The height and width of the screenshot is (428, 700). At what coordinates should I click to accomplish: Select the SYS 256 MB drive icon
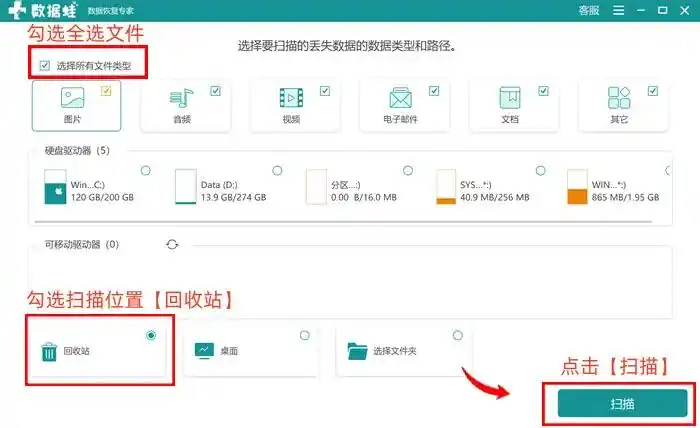pyautogui.click(x=446, y=187)
